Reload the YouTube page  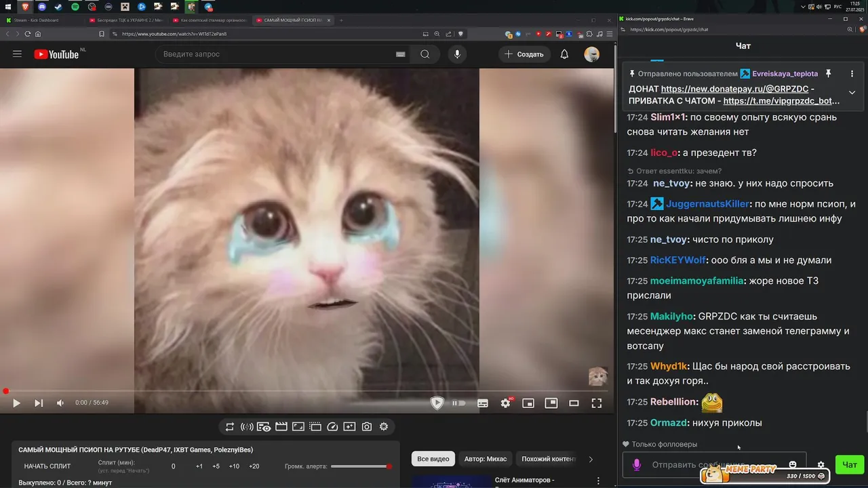pyautogui.click(x=28, y=34)
